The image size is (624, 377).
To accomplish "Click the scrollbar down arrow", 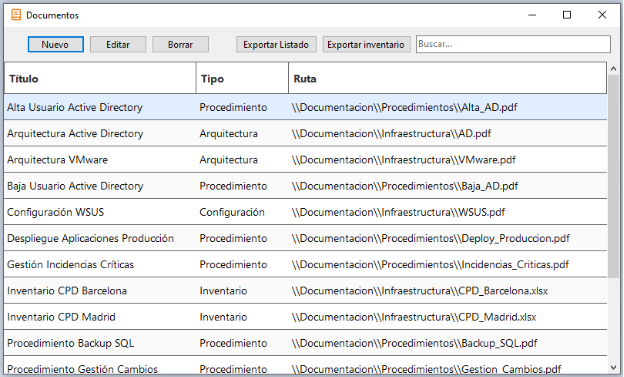I will click(613, 367).
